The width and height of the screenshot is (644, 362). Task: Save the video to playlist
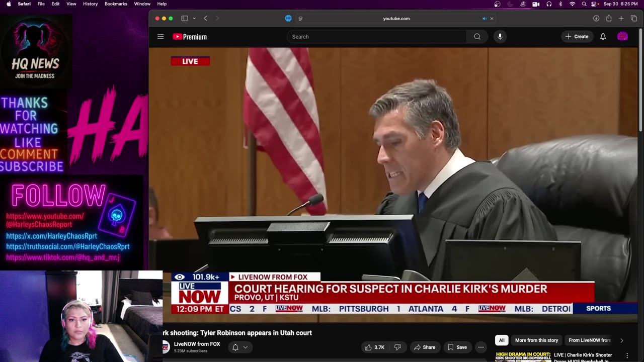[457, 347]
